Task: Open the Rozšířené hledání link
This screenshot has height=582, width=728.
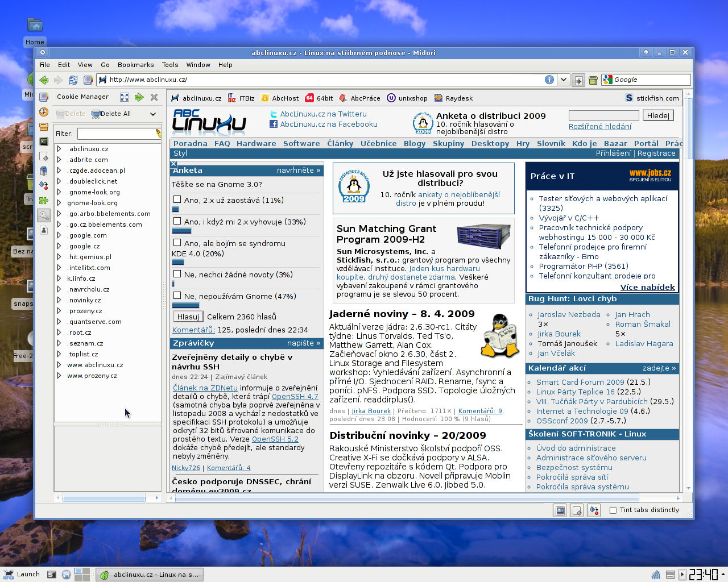Action: click(600, 127)
